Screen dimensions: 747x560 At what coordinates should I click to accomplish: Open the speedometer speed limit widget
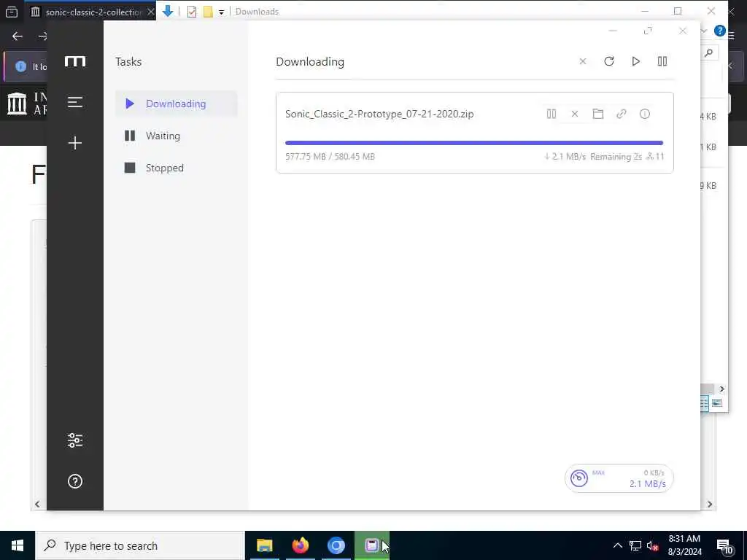(x=579, y=478)
